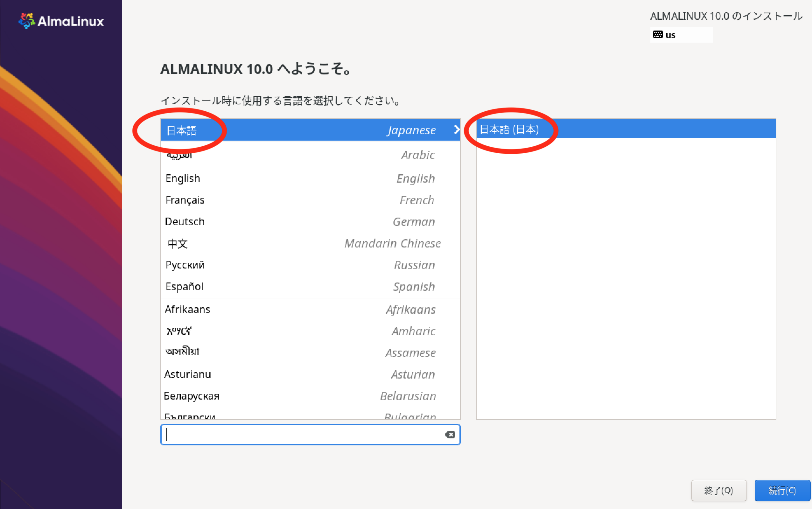Image resolution: width=812 pixels, height=509 pixels.
Task: Open the us keyboard layout indicator
Action: 681,35
